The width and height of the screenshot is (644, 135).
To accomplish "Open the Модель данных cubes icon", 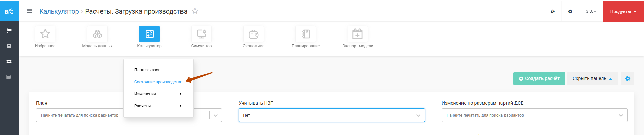I will (x=97, y=34).
